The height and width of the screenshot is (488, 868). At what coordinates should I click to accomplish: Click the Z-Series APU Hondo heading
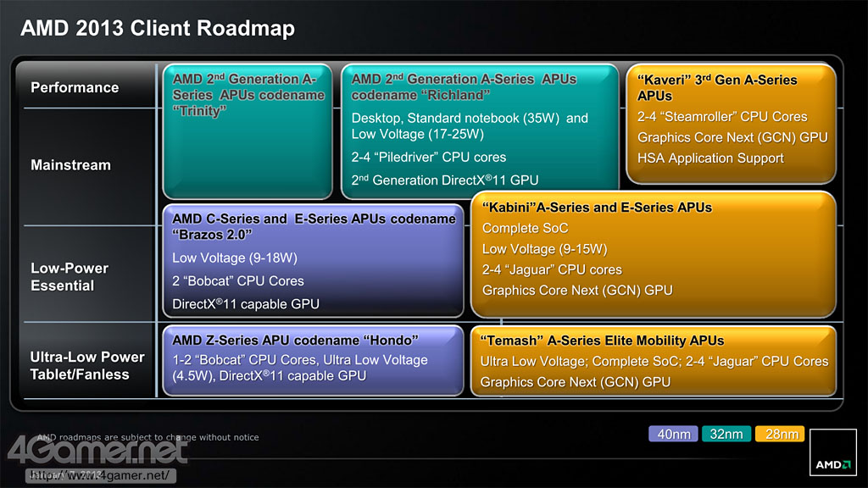coord(295,341)
